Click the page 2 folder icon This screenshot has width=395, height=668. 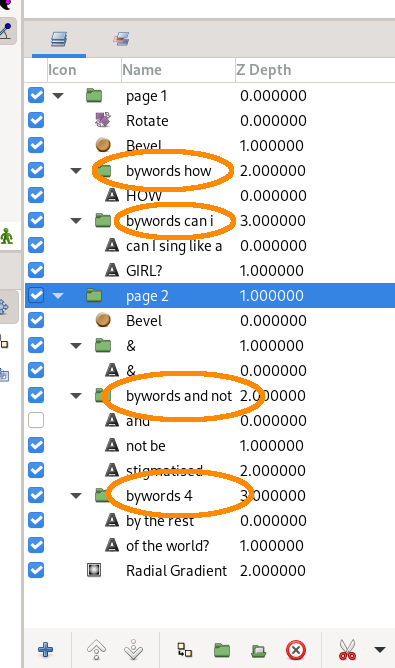[x=94, y=295]
